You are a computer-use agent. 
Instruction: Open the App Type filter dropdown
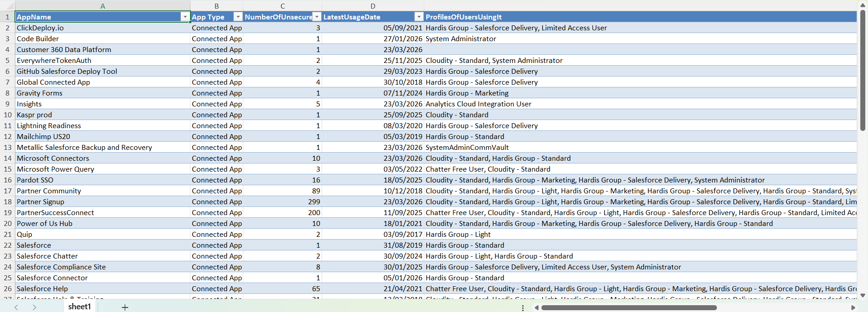pos(238,17)
